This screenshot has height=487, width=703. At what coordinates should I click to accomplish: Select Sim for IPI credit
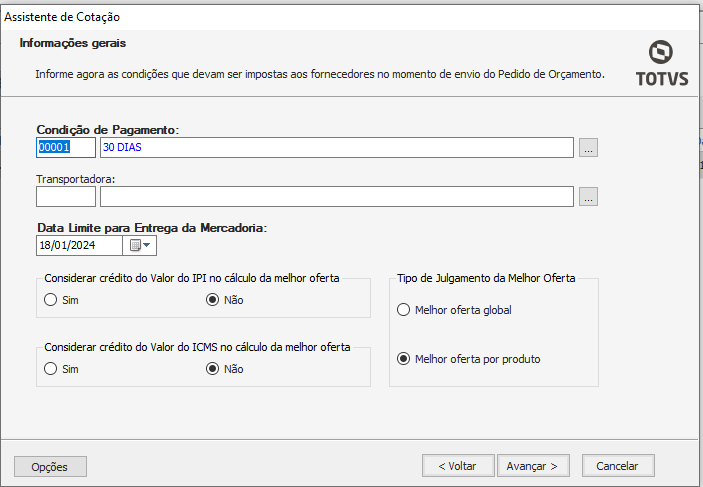pos(51,299)
